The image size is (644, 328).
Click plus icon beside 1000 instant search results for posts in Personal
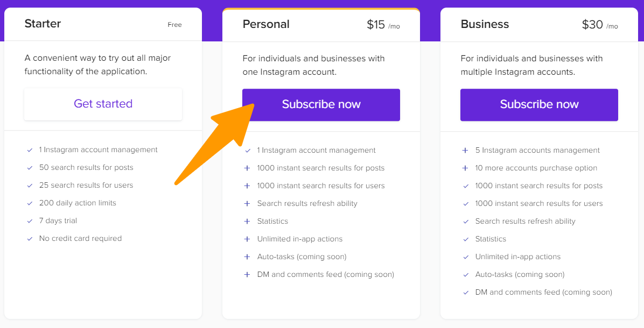pyautogui.click(x=247, y=168)
